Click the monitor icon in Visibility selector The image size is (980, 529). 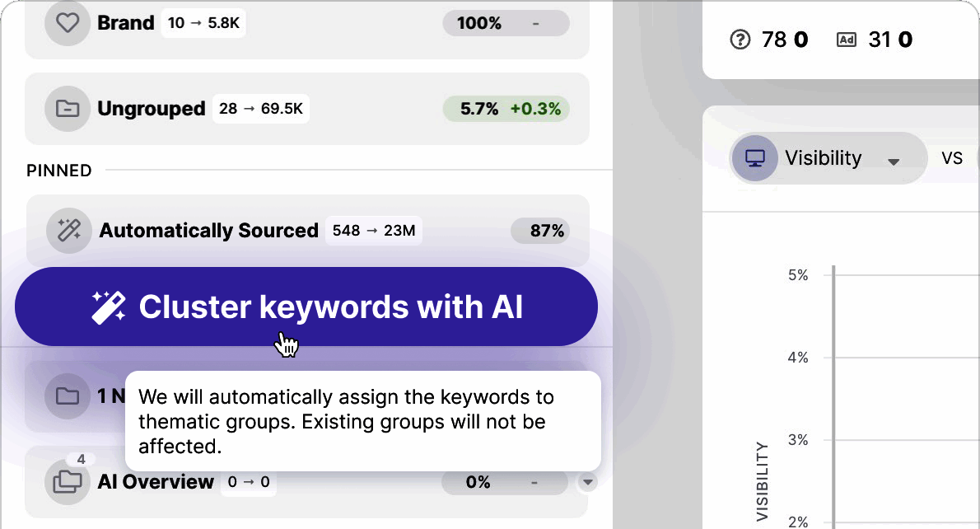755,158
